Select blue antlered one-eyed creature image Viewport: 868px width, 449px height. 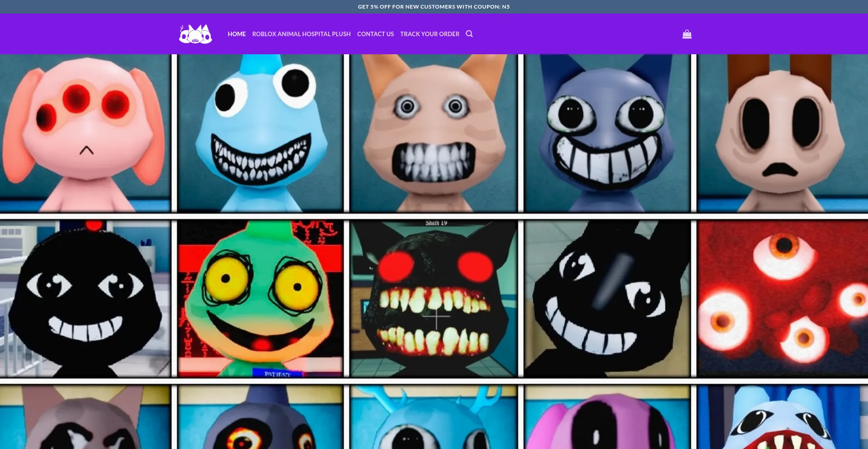coord(434,417)
